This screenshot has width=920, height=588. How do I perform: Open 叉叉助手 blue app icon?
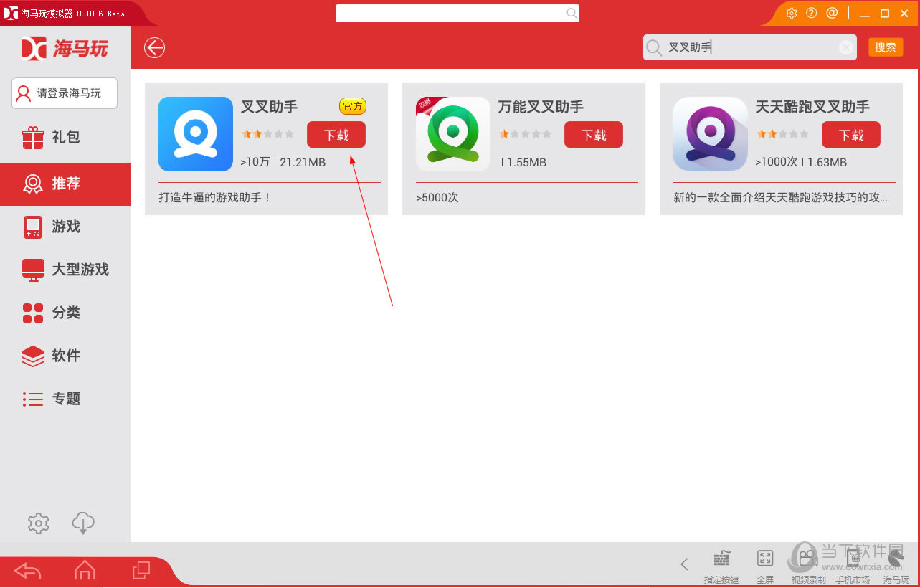tap(196, 134)
